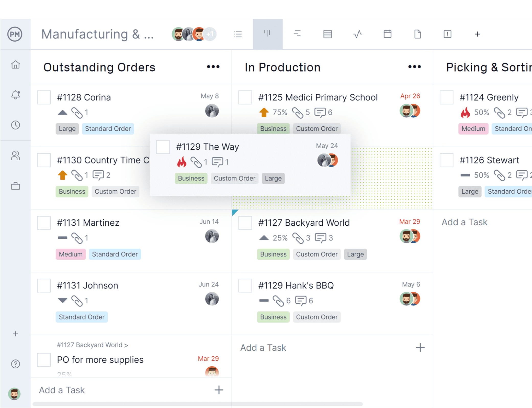Open the team members sidebar icon
The image size is (532, 408).
click(x=15, y=156)
